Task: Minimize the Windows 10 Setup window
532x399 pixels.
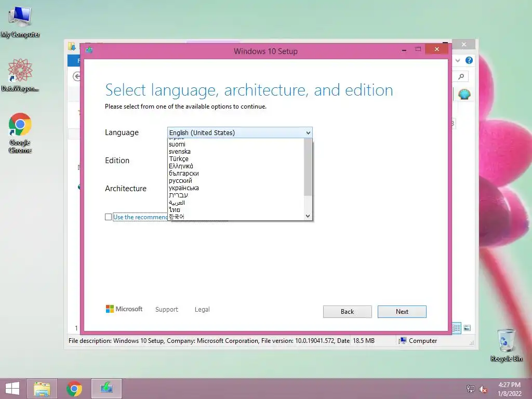Action: (x=404, y=49)
